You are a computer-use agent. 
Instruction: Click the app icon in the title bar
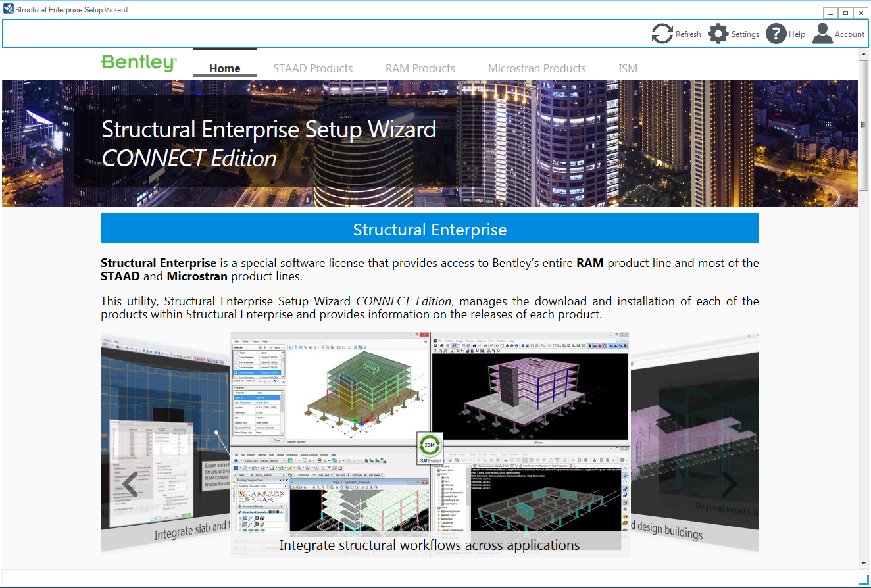coord(8,10)
